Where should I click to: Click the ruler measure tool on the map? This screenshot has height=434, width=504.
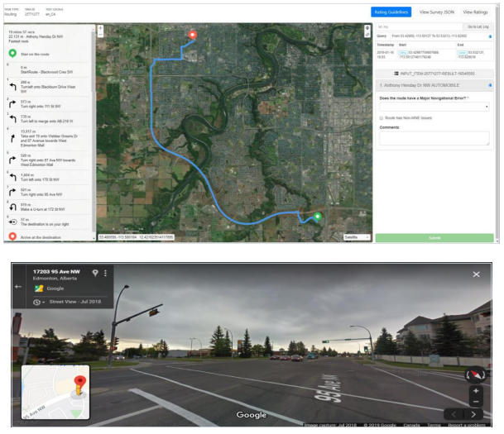pyautogui.click(x=367, y=34)
